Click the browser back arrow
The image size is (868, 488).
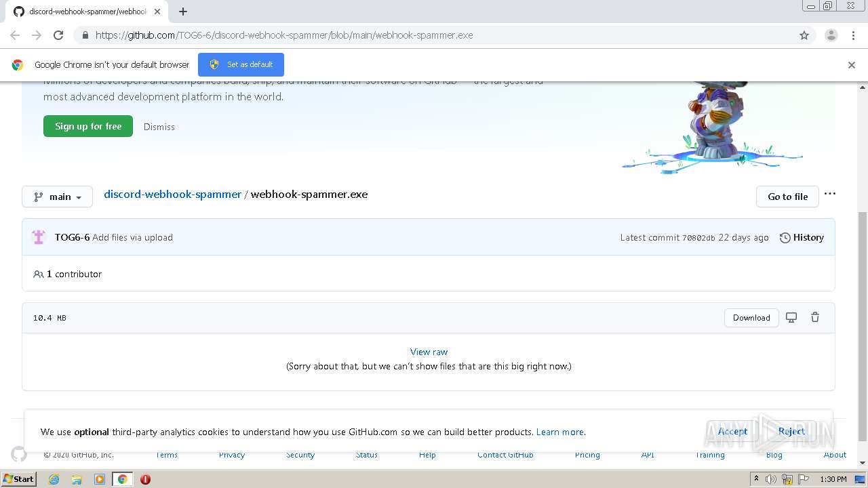coord(15,35)
